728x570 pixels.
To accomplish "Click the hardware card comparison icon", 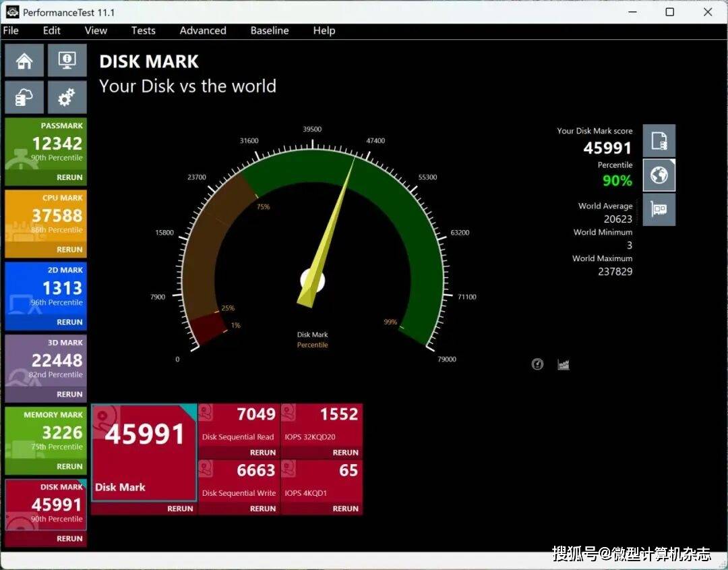I will click(x=659, y=210).
